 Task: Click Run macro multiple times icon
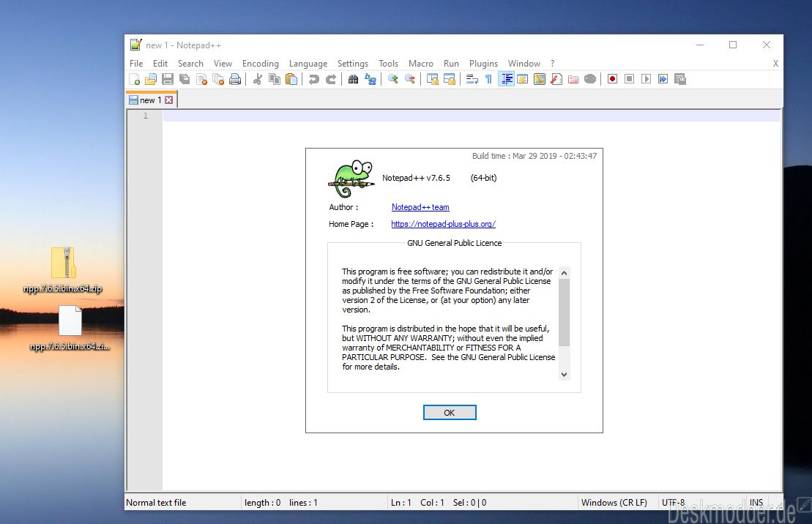(x=663, y=79)
